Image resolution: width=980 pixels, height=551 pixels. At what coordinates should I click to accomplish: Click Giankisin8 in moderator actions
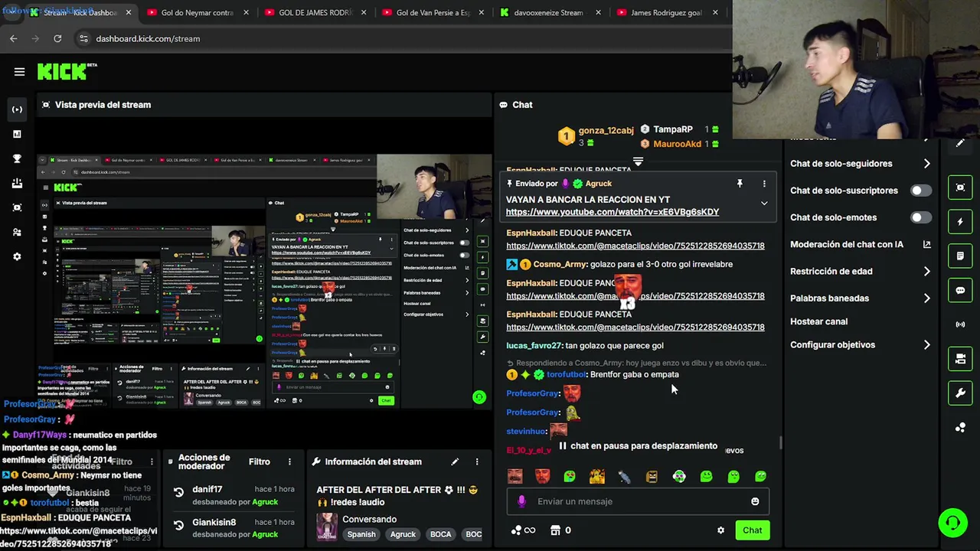click(214, 522)
